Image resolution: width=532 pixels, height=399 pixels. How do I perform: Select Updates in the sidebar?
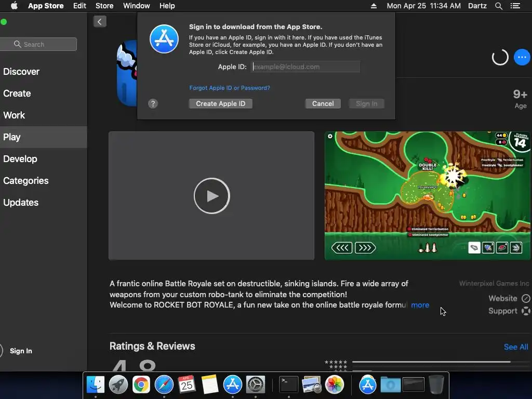(x=44, y=203)
